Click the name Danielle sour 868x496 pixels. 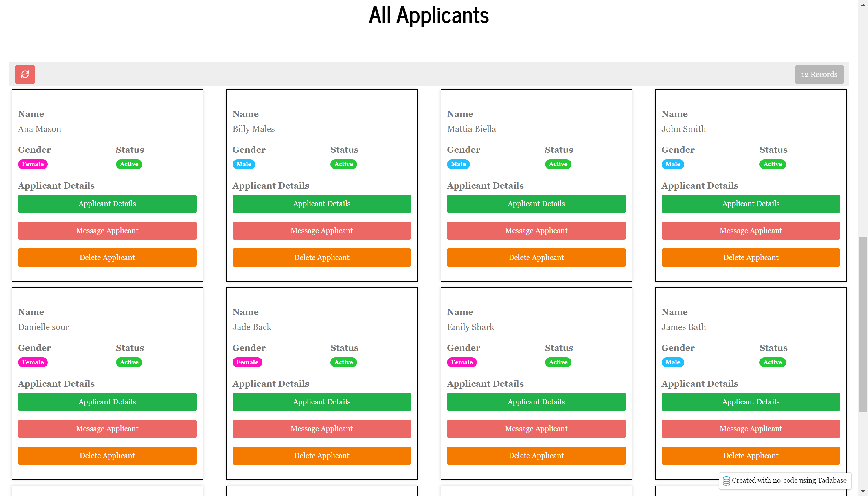point(43,327)
